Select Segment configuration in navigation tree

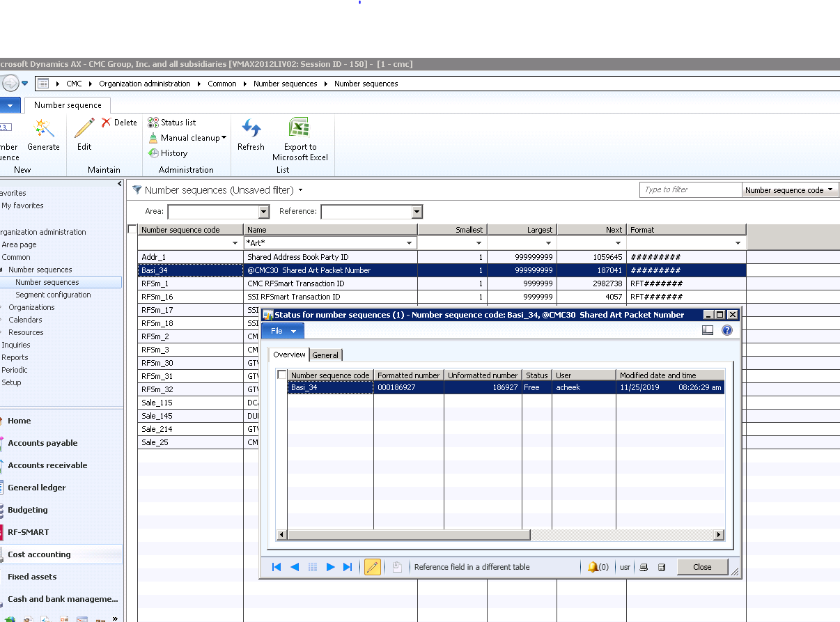click(x=53, y=295)
